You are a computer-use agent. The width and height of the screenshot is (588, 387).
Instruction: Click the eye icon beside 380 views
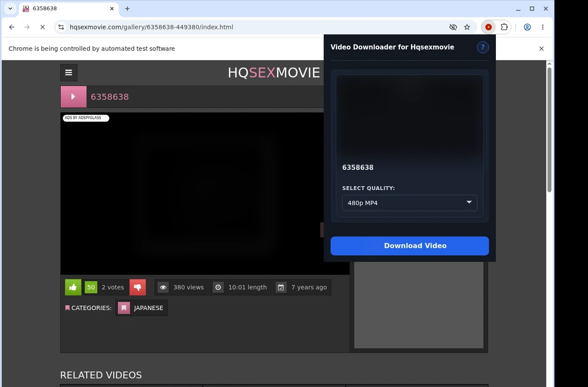(163, 287)
